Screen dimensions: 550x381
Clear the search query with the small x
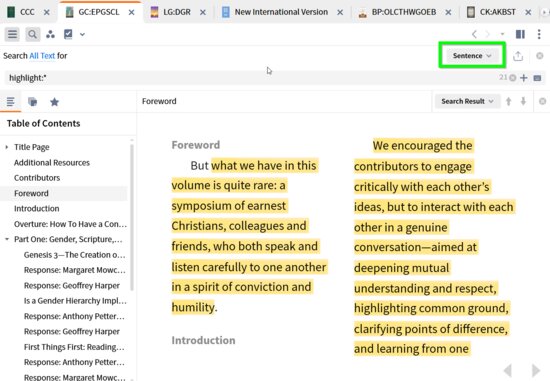pyautogui.click(x=513, y=78)
